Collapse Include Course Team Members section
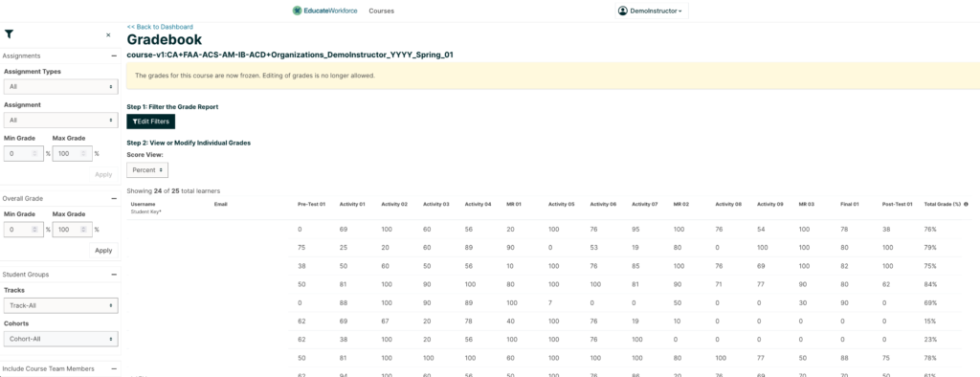The width and height of the screenshot is (980, 377). [114, 369]
